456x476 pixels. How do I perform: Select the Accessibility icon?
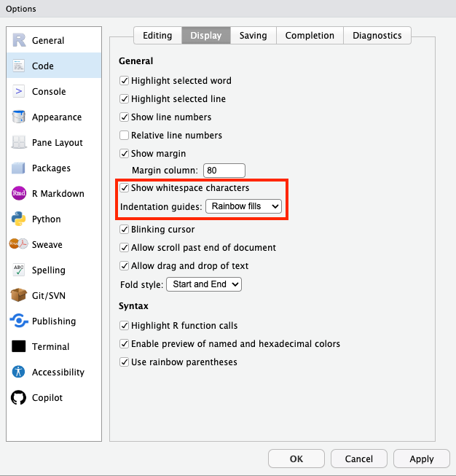(x=19, y=372)
